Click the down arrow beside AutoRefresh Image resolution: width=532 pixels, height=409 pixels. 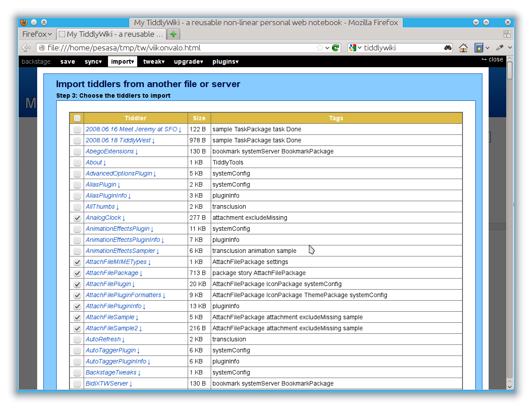click(123, 340)
